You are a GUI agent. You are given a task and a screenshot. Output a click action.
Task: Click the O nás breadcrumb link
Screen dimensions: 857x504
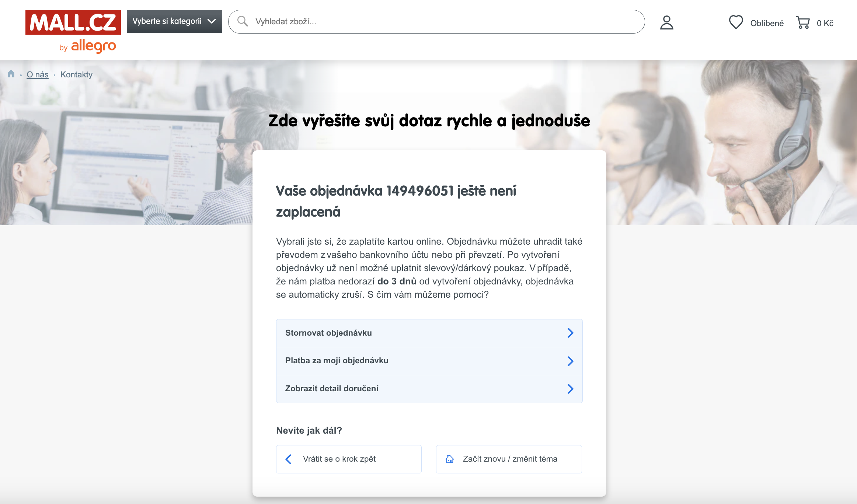click(x=38, y=74)
